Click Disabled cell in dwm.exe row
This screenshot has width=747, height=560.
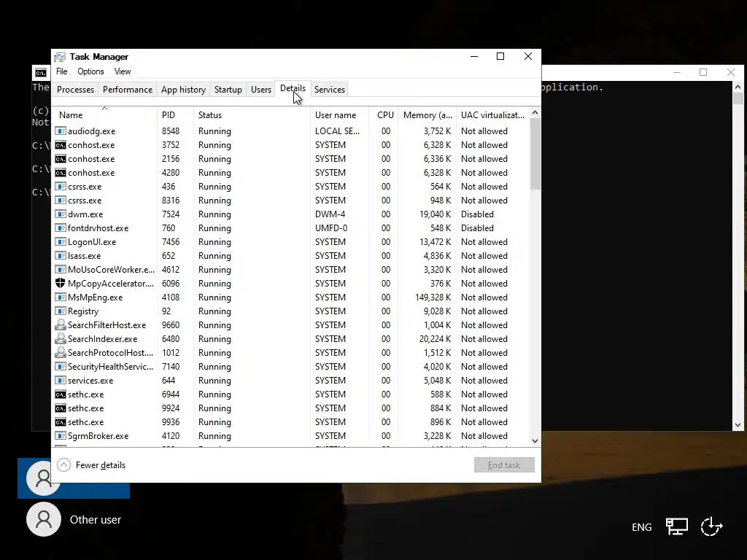477,214
